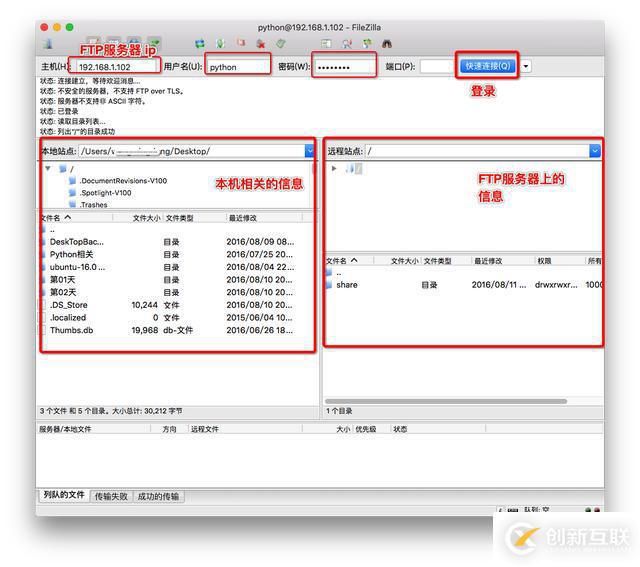Click queue 优先级 column header

click(x=371, y=429)
